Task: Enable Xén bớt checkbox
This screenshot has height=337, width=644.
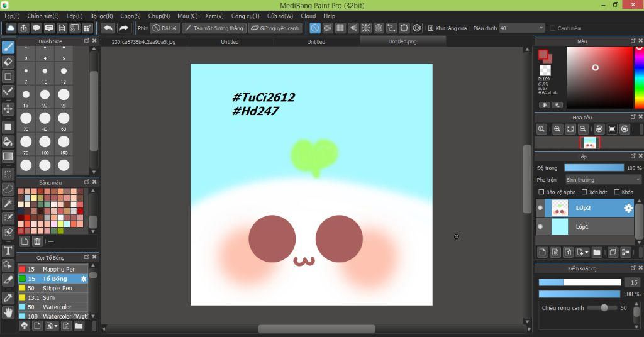Action: (584, 192)
